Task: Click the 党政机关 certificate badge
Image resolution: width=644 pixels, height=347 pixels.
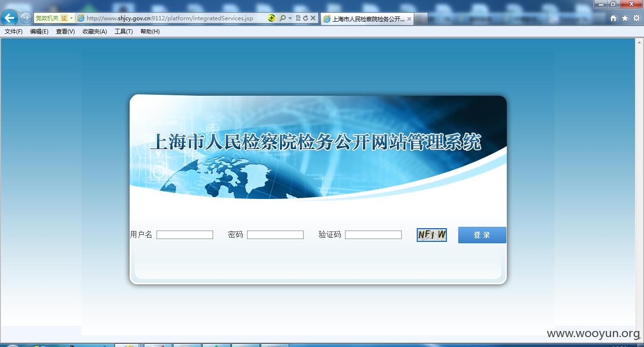Action: 51,18
